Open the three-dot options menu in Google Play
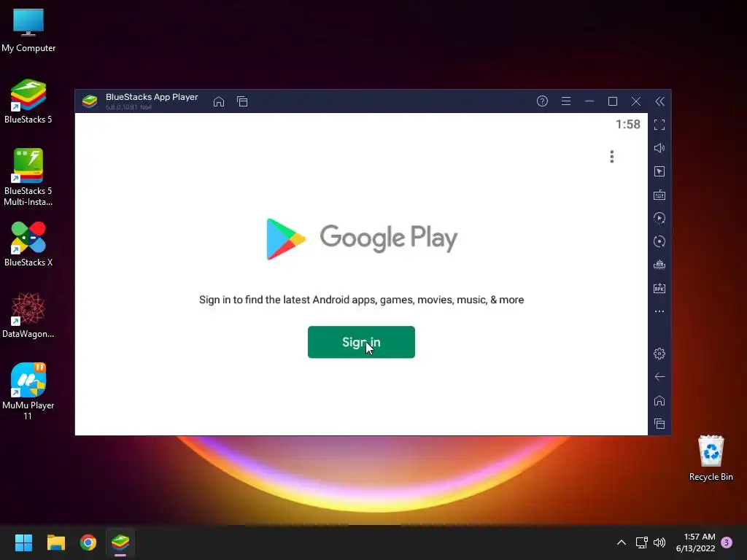Image resolution: width=747 pixels, height=560 pixels. [x=612, y=157]
